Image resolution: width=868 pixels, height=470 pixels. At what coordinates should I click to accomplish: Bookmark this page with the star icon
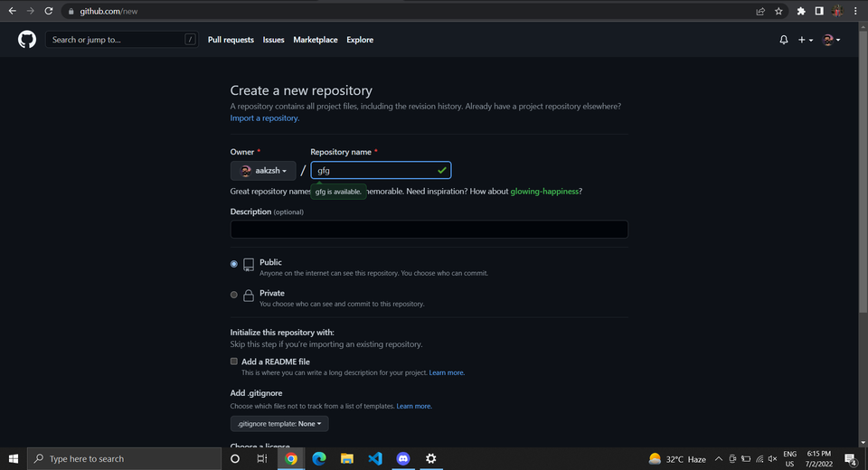(778, 11)
